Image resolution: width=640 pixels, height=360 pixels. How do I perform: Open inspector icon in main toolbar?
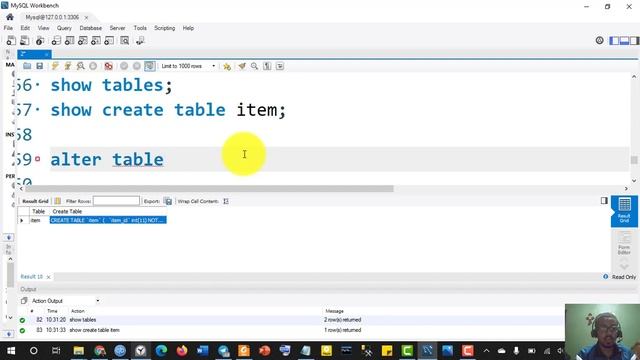tap(40, 40)
